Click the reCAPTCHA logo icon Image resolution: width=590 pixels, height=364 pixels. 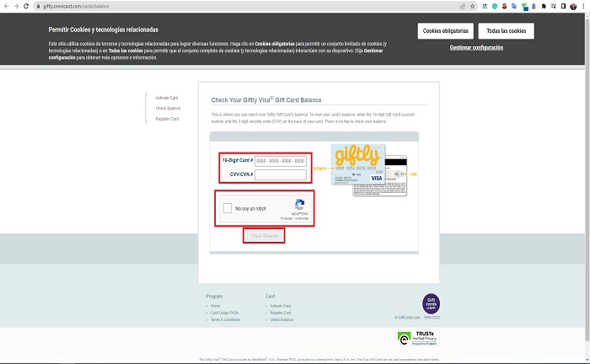point(299,205)
